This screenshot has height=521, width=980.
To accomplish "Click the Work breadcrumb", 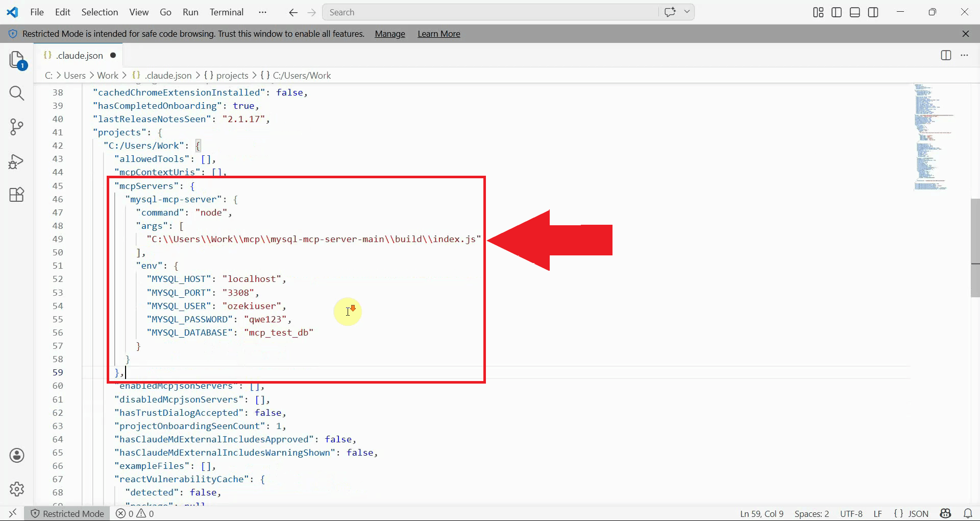I will (x=108, y=76).
